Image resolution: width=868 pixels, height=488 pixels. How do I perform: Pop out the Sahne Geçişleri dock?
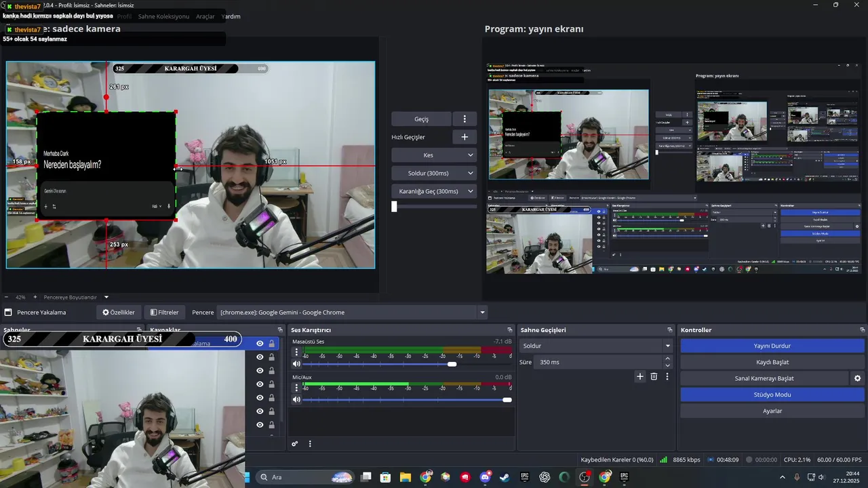[x=670, y=330]
